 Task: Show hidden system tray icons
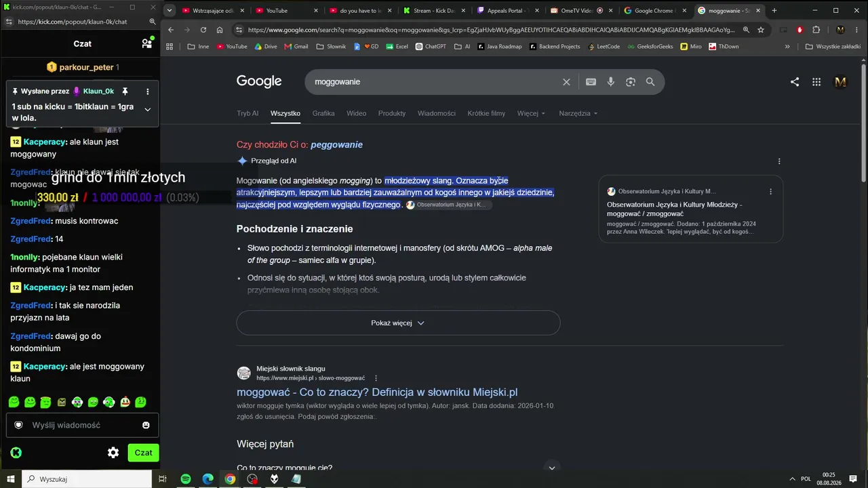793,479
